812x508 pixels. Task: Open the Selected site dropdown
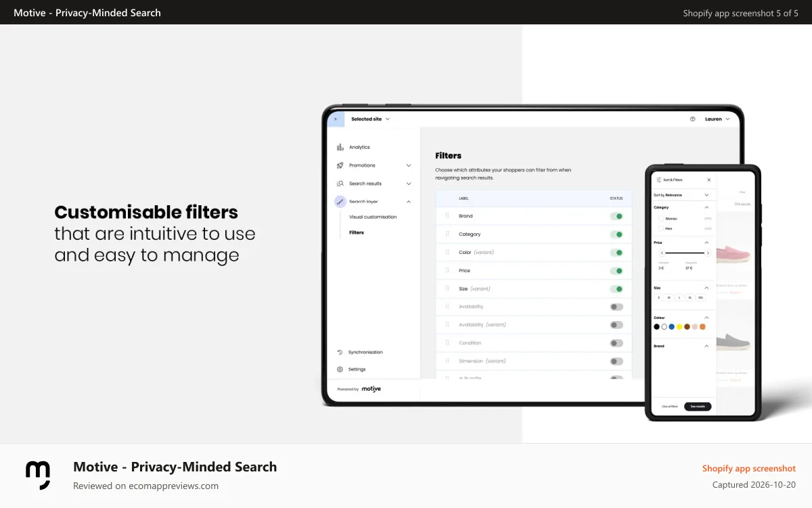370,119
